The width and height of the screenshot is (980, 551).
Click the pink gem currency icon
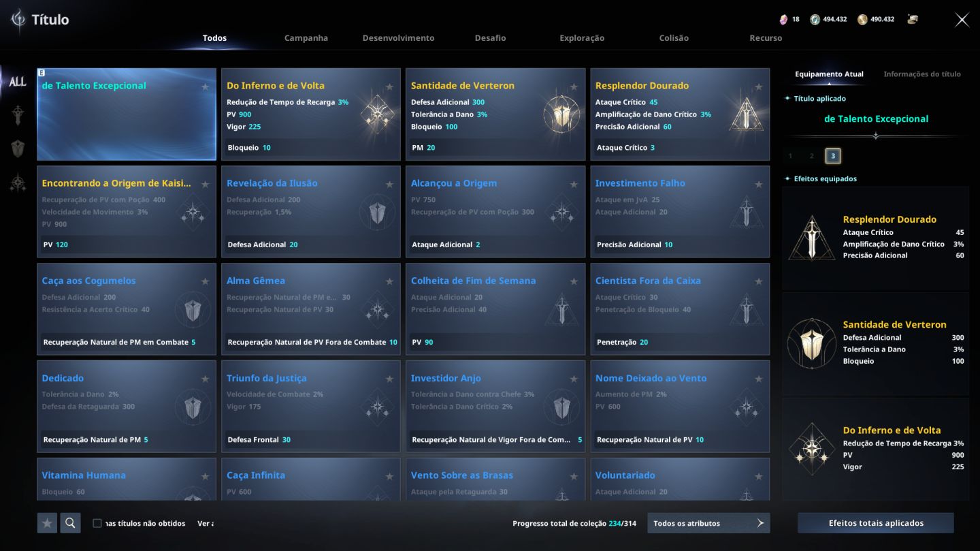click(783, 19)
